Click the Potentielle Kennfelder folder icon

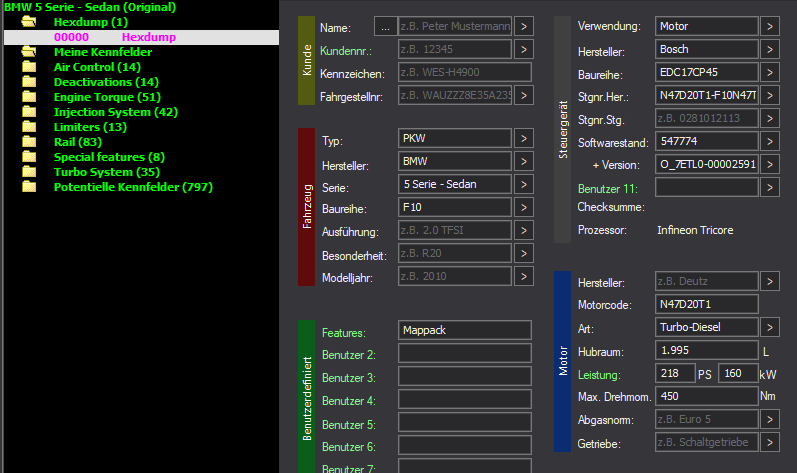coord(29,187)
